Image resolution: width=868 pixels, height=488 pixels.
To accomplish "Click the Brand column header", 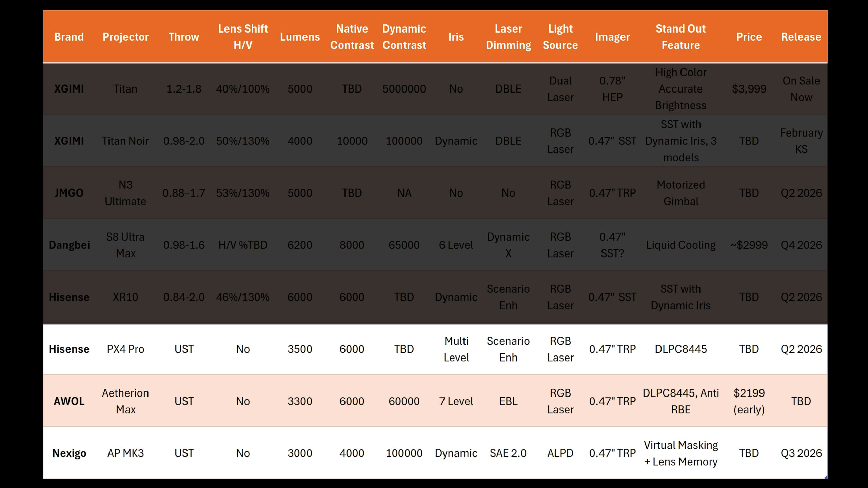I will 69,37.
